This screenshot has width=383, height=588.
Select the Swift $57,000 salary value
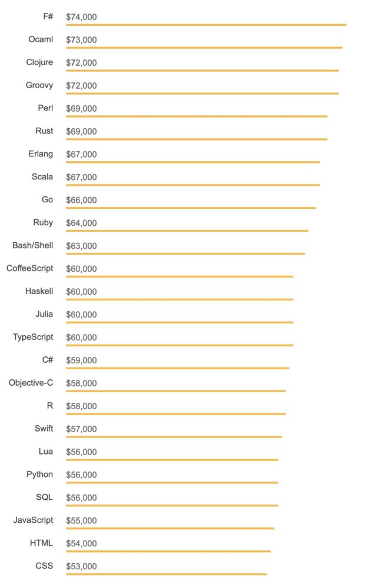coord(81,429)
